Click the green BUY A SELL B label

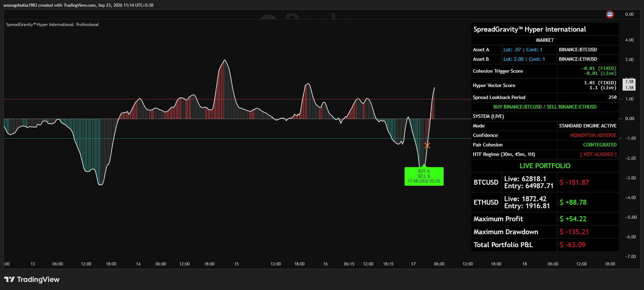[x=424, y=176]
